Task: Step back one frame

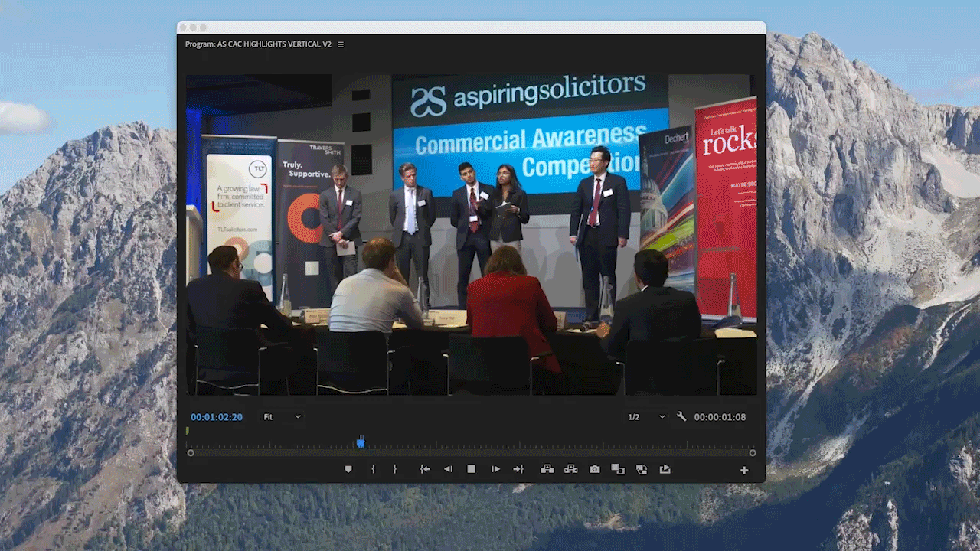Action: click(449, 469)
